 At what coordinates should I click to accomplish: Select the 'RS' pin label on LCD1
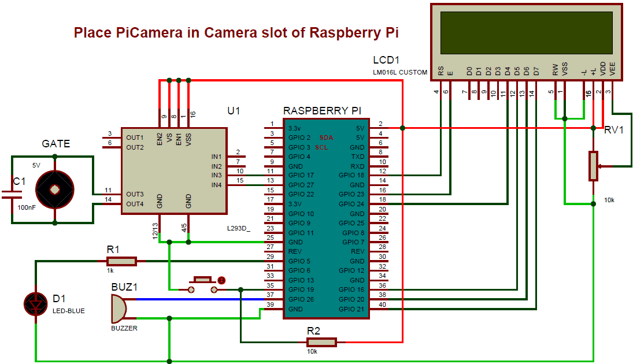[x=441, y=71]
